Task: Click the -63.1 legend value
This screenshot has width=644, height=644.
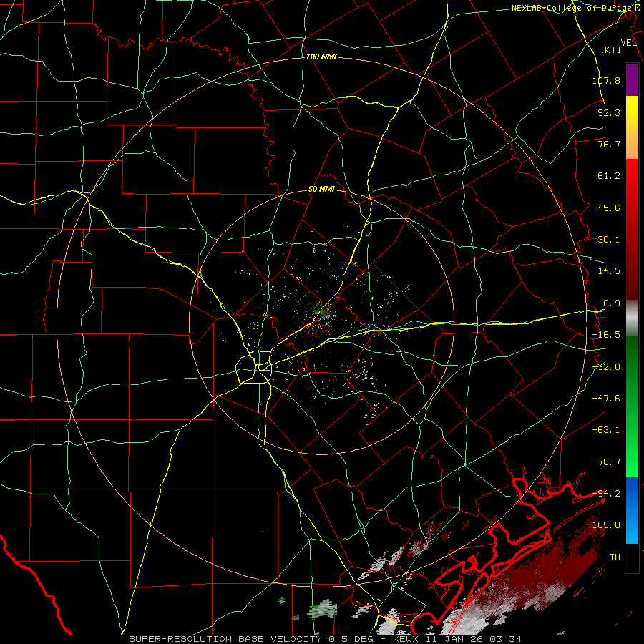Action: [x=606, y=430]
